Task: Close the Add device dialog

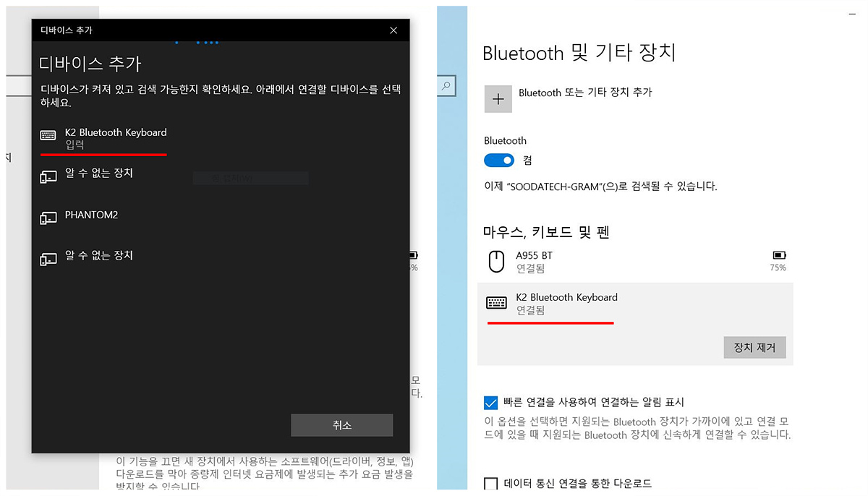Action: point(393,30)
